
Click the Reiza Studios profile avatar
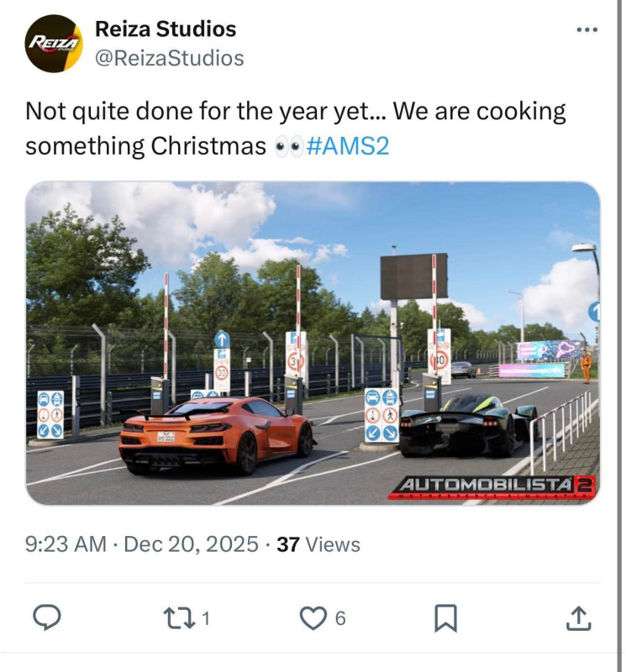pos(54,44)
